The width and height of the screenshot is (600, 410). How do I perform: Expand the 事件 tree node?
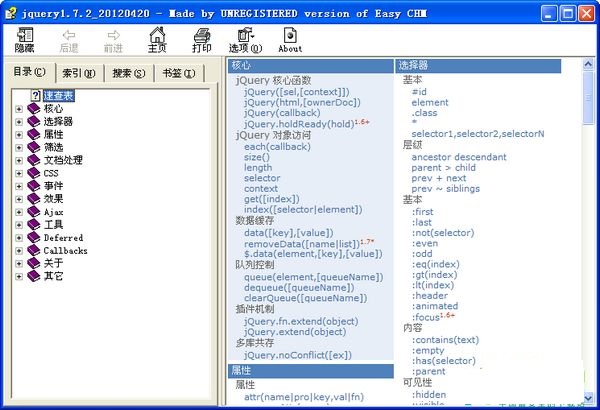[19, 186]
